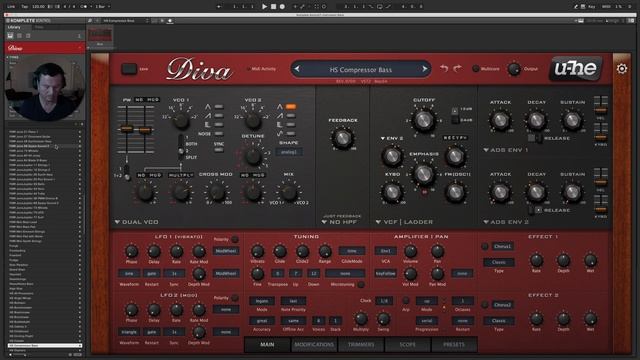Click the EMPHASIS resonance knob
Viewport: 640px width, 360px height.
(x=424, y=174)
